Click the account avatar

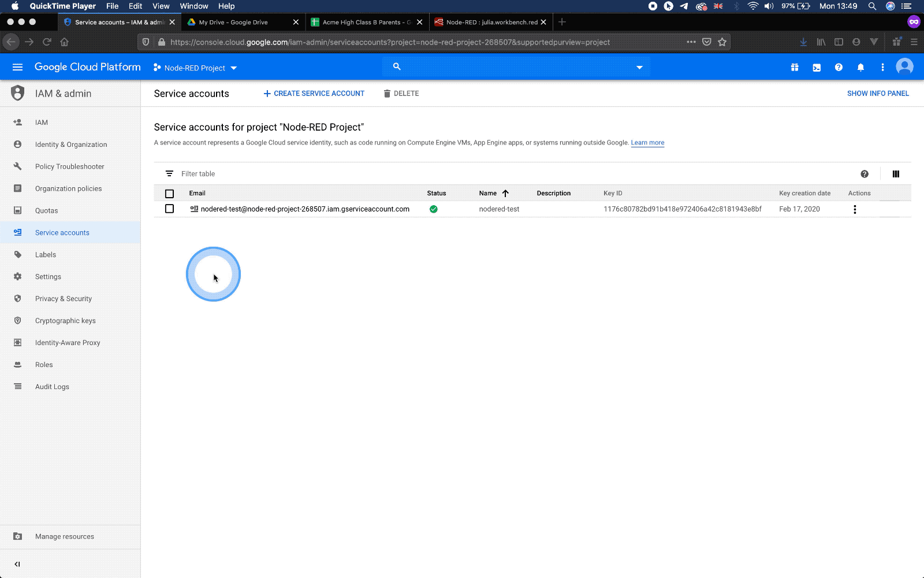pos(904,67)
